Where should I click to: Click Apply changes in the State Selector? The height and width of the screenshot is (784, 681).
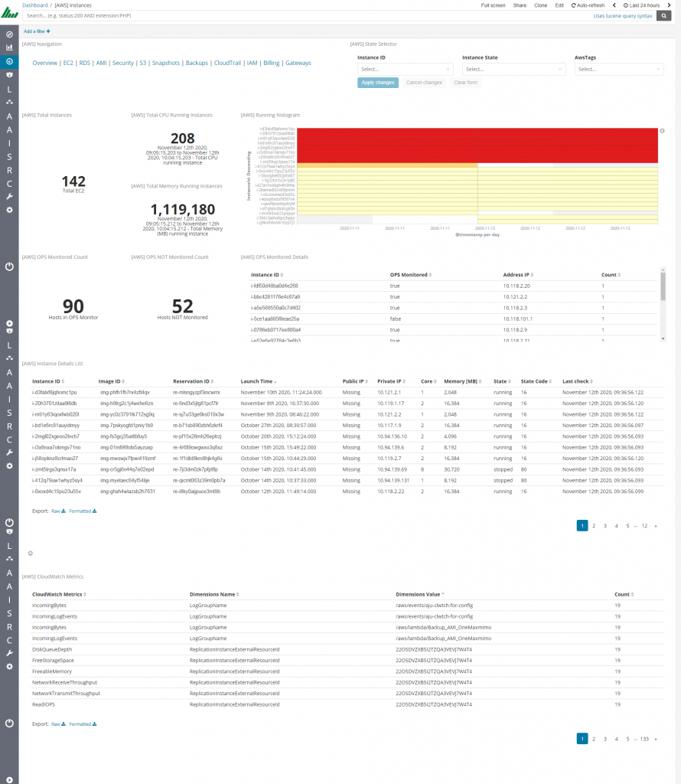click(x=377, y=82)
